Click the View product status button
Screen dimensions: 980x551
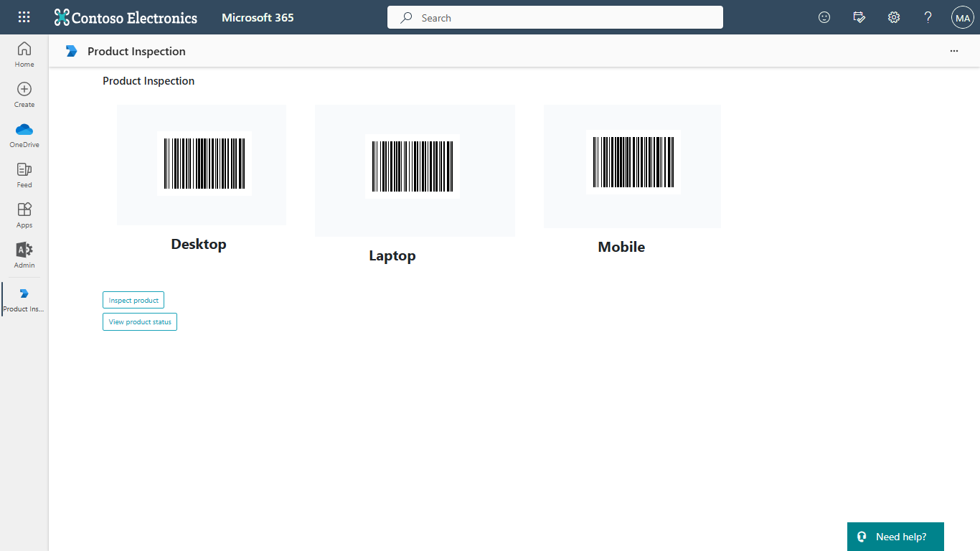140,321
